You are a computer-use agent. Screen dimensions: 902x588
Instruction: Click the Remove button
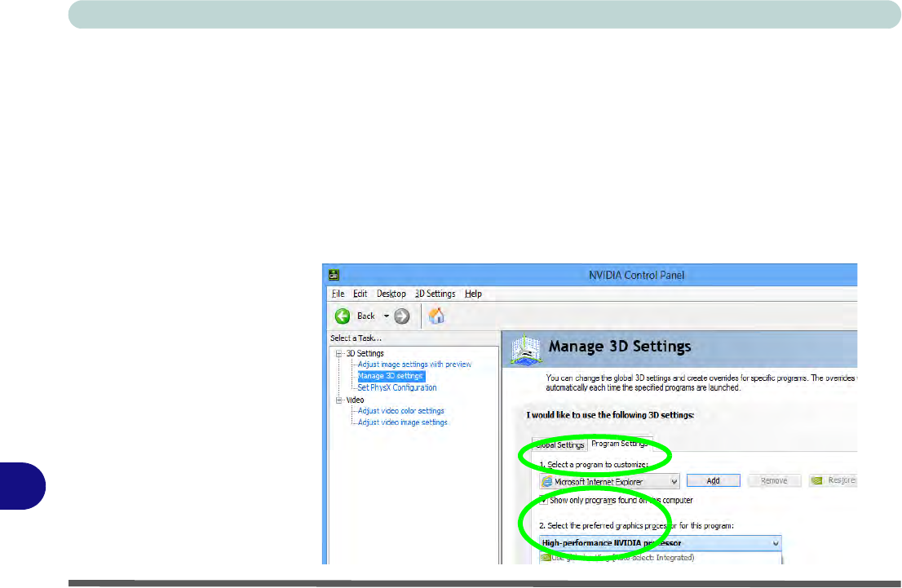[774, 481]
